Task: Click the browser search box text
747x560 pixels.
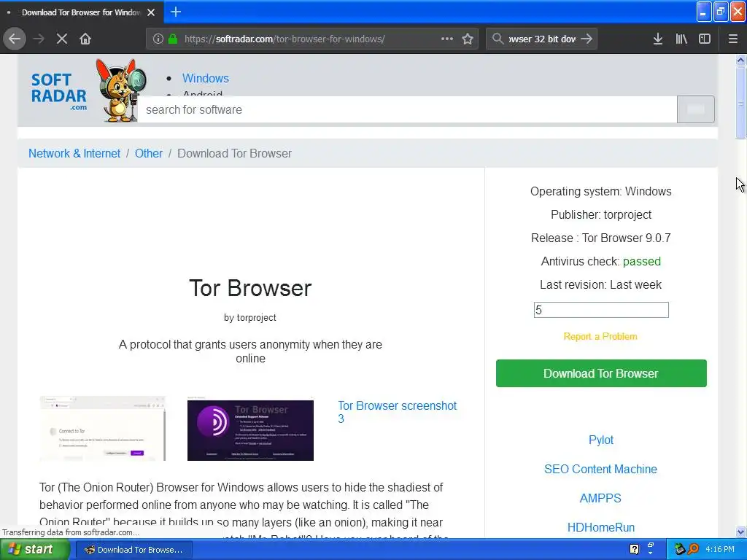Action: (x=542, y=39)
